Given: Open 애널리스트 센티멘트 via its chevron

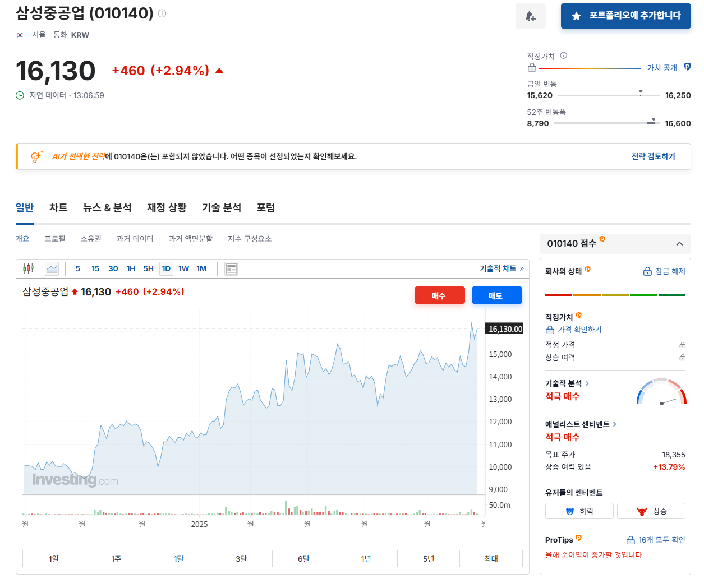Looking at the screenshot, I should point(615,424).
